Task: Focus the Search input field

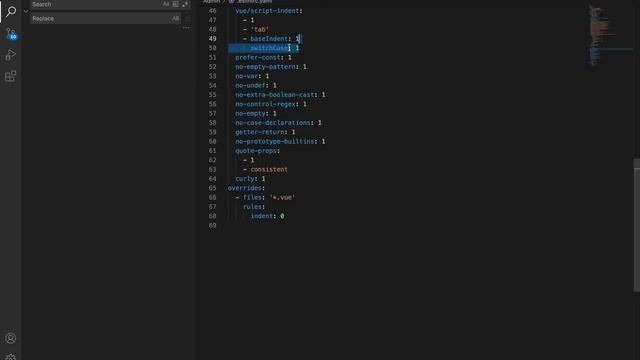Action: [x=96, y=4]
